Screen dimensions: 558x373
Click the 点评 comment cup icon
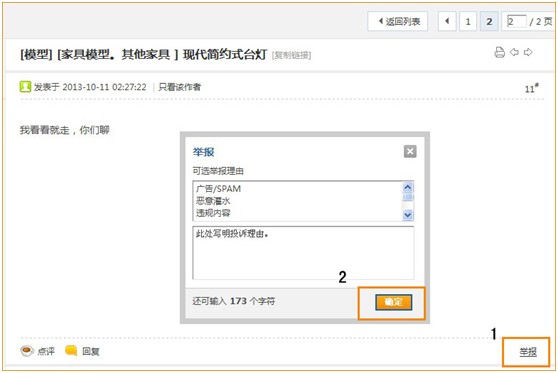coord(27,351)
